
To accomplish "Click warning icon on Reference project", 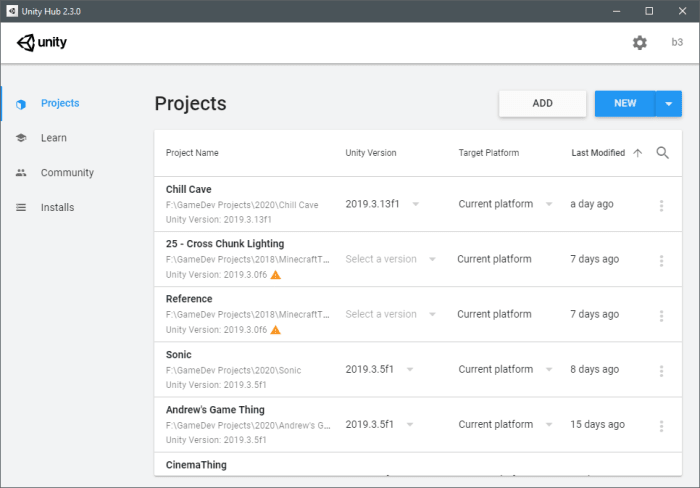I will 276,330.
